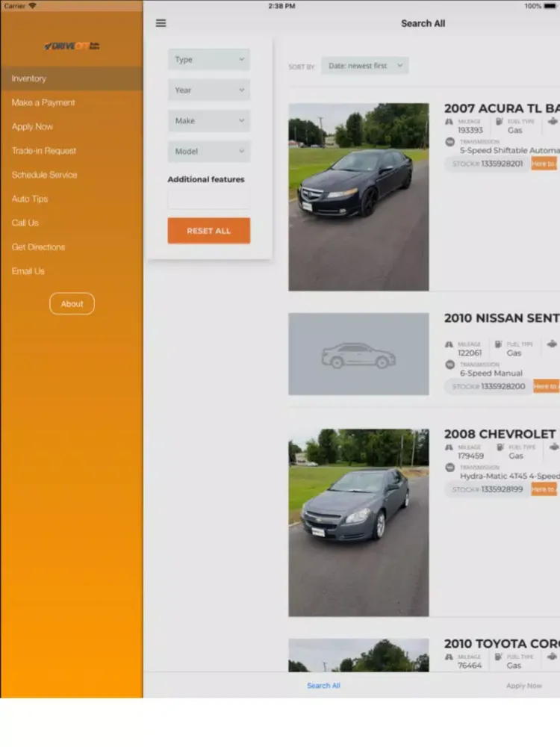Switch to the Apply Now bottom tab
Screen dimensions: 560x747
(524, 686)
